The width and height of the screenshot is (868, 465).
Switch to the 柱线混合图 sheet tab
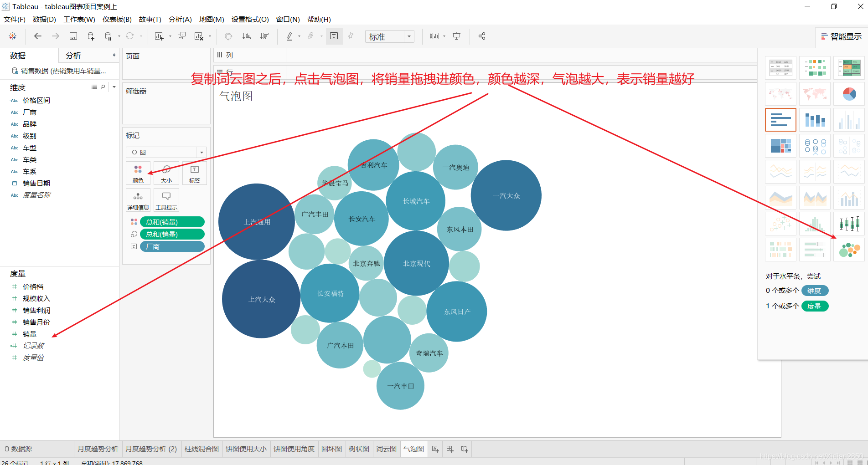(x=201, y=449)
